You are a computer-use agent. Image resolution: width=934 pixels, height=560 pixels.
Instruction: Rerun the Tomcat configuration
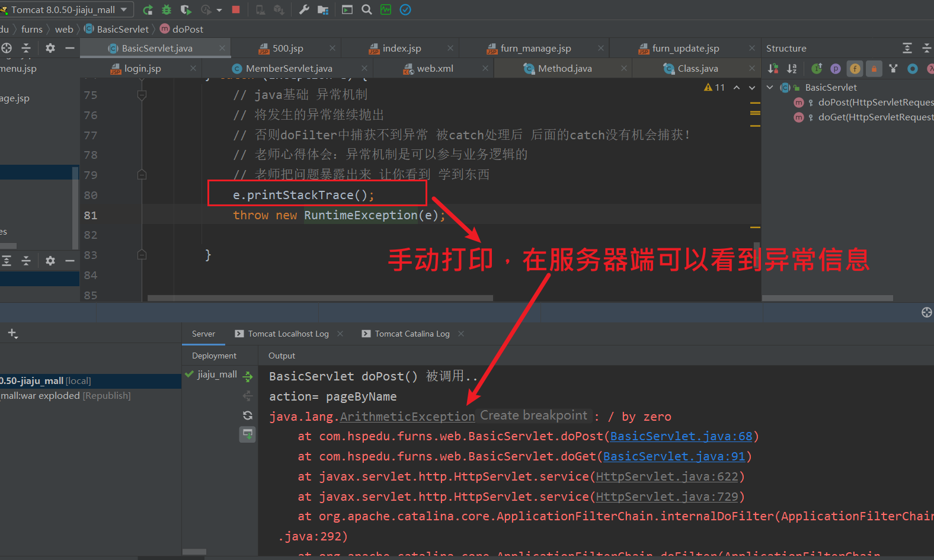click(x=148, y=9)
